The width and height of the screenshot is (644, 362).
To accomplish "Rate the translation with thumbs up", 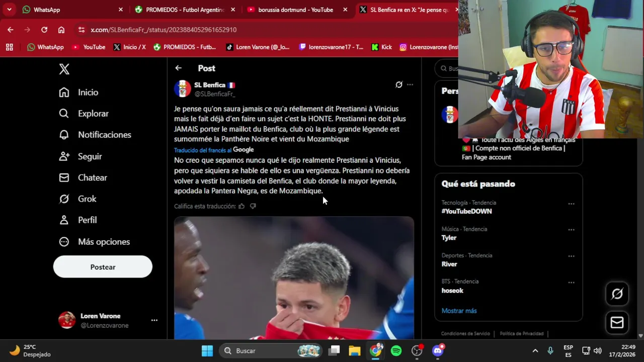I will point(242,206).
